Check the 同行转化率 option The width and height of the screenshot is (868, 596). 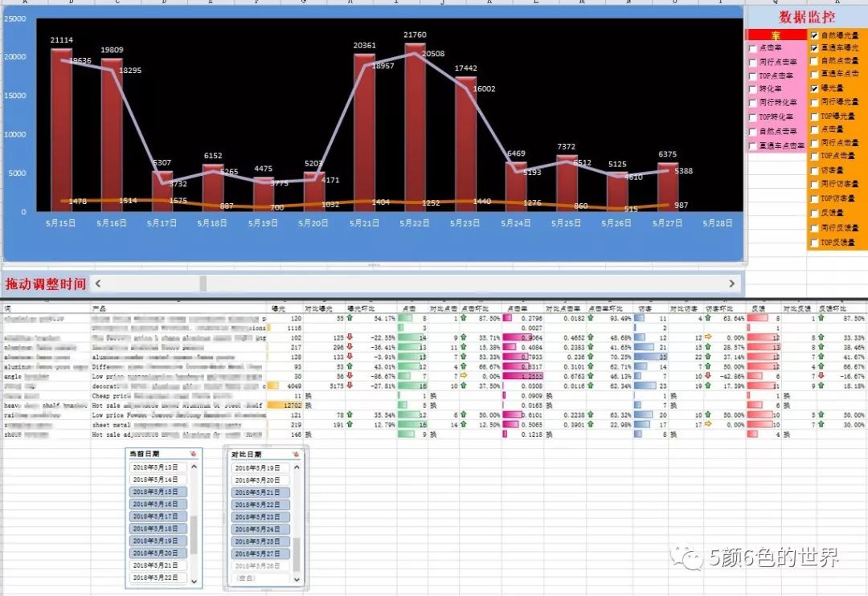coord(751,103)
